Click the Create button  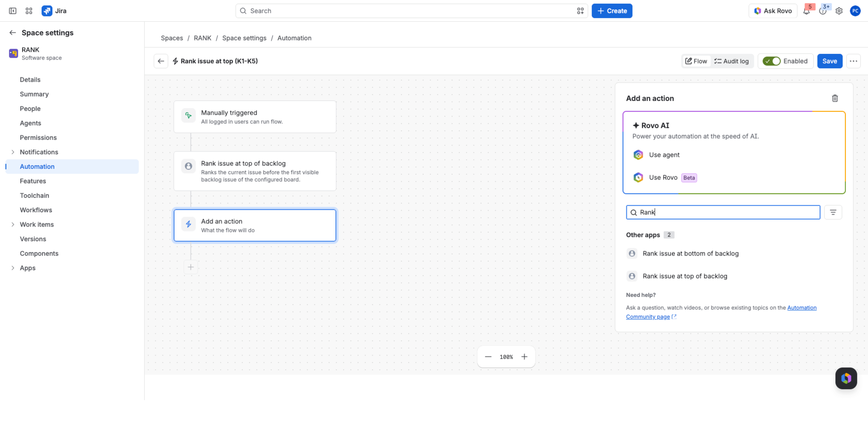click(x=612, y=11)
